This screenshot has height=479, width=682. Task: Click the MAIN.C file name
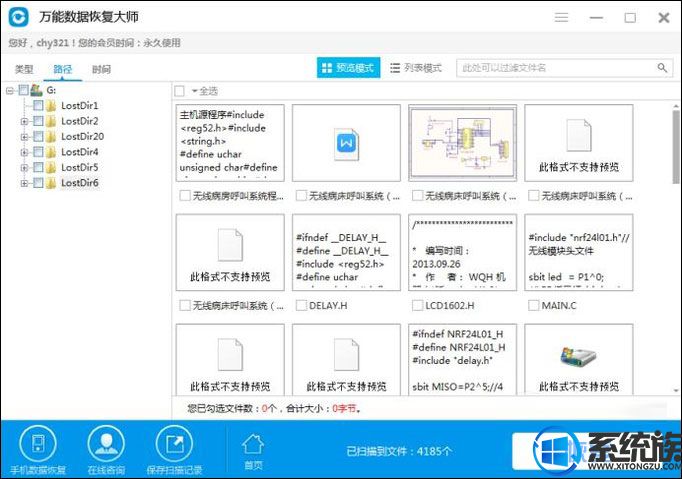(559, 305)
